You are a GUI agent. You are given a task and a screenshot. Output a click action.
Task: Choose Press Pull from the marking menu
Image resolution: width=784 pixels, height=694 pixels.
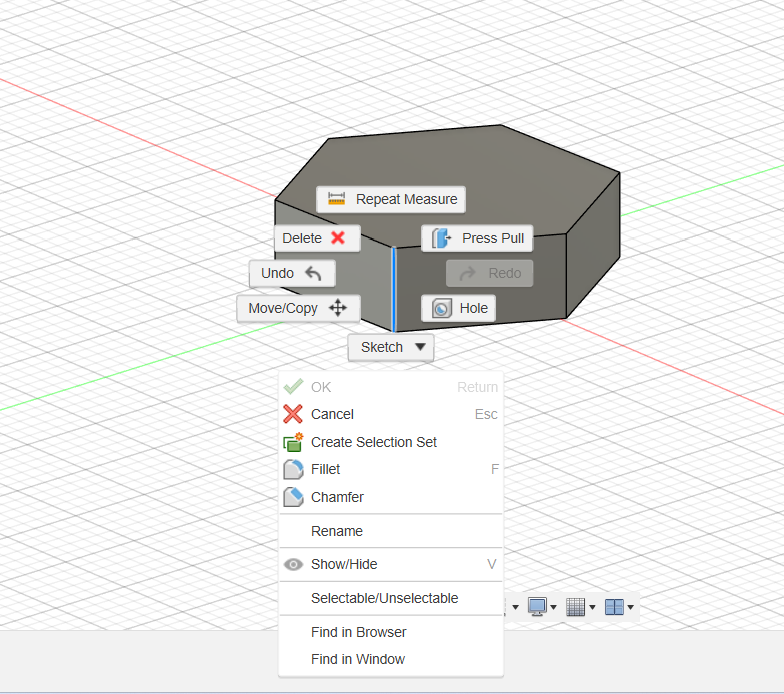click(x=477, y=238)
